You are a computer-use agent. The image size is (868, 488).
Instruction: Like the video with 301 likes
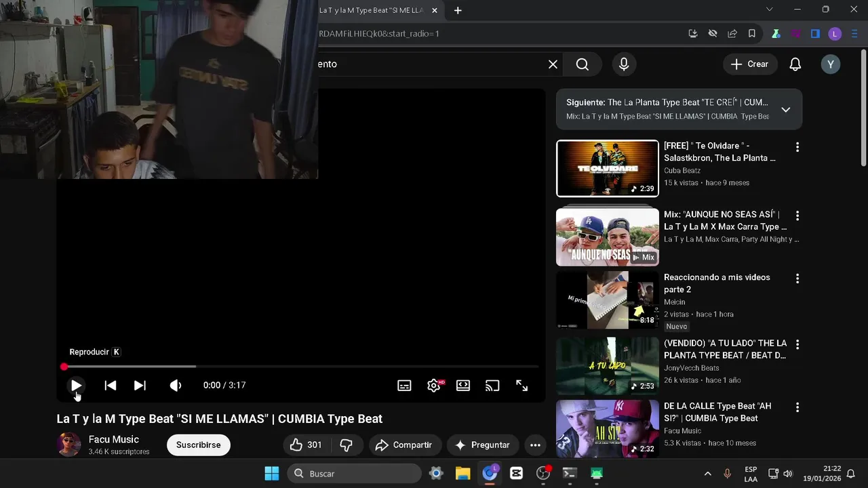(306, 445)
